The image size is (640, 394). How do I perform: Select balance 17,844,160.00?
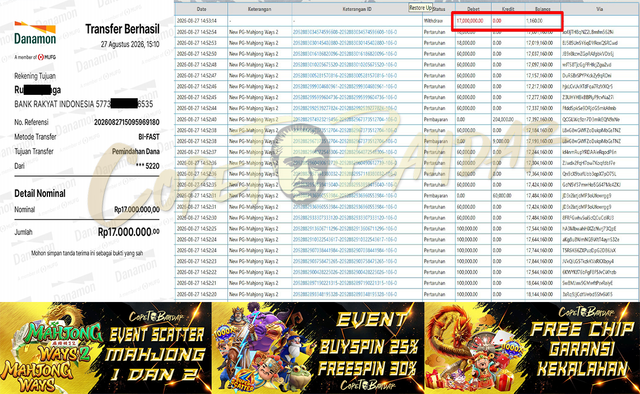click(540, 261)
